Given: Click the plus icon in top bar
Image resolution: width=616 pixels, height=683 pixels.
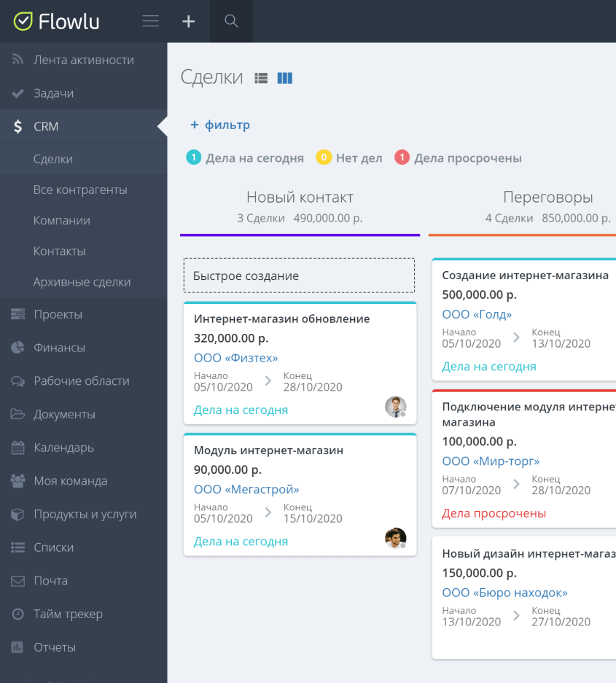Looking at the screenshot, I should click(x=188, y=21).
